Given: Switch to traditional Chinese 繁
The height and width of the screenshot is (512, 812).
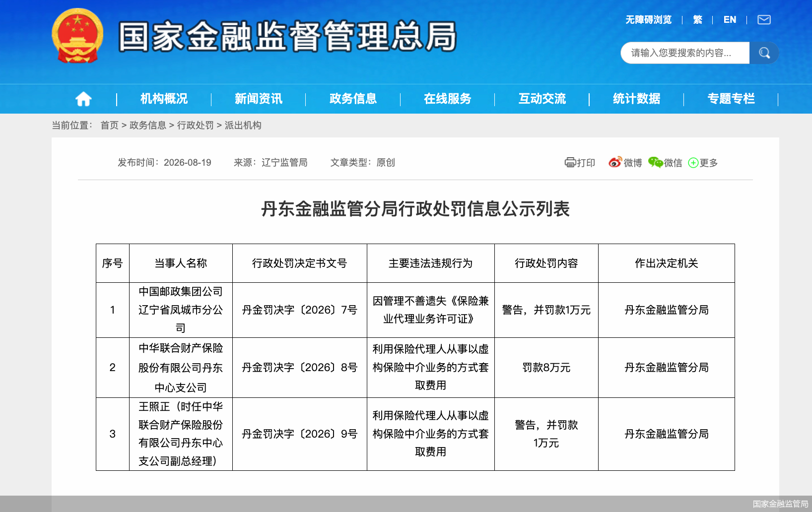Looking at the screenshot, I should click(x=697, y=20).
